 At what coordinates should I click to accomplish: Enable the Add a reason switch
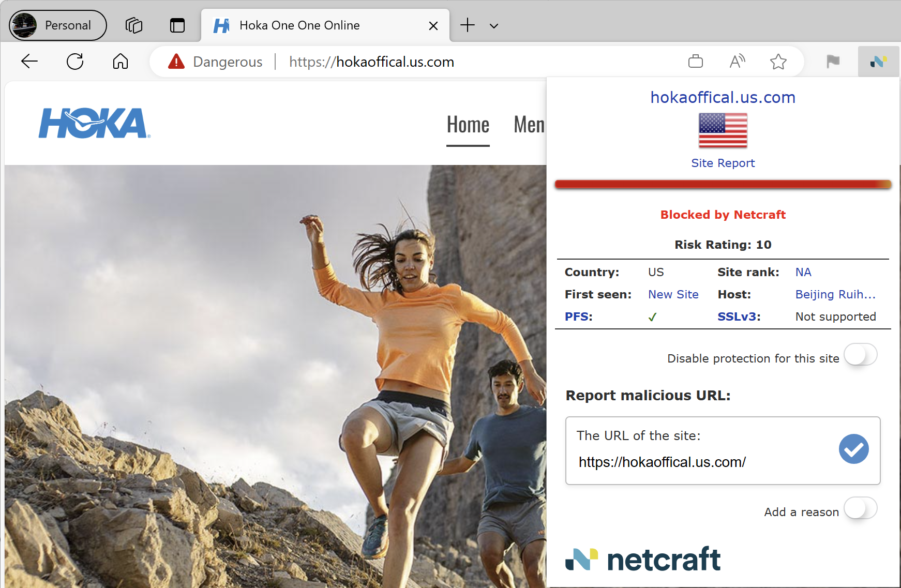[860, 509]
